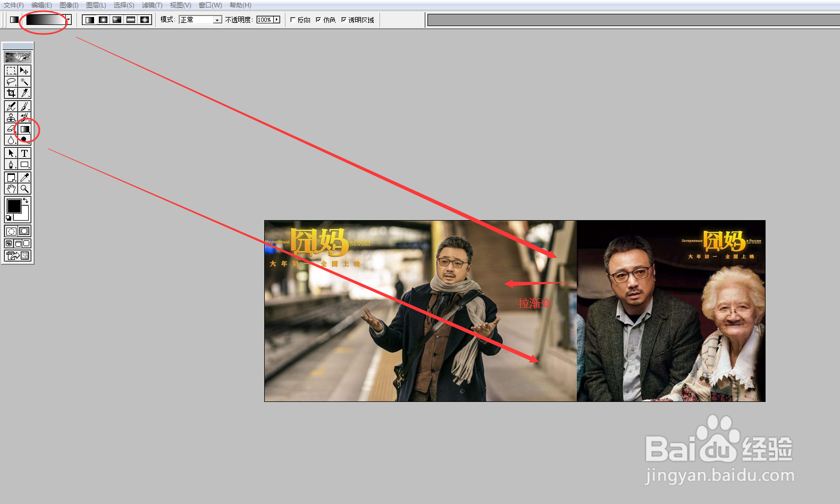Click the black foreground color swatch
The height and width of the screenshot is (504, 840).
coord(14,206)
